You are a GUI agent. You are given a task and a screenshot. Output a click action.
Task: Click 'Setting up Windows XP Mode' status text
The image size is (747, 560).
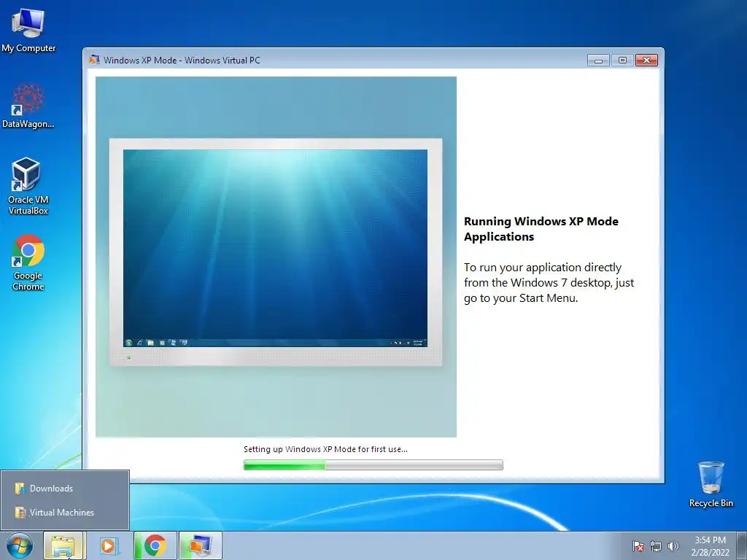325,449
